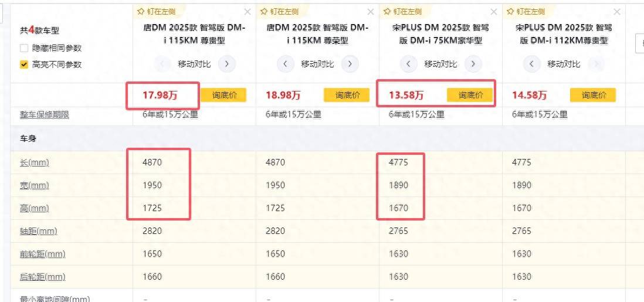Ask lowest price for 13.58万 model

[x=470, y=95]
